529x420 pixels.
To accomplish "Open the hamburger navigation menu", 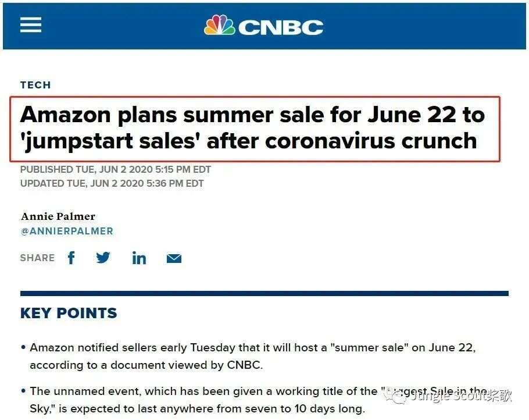I will 30,25.
